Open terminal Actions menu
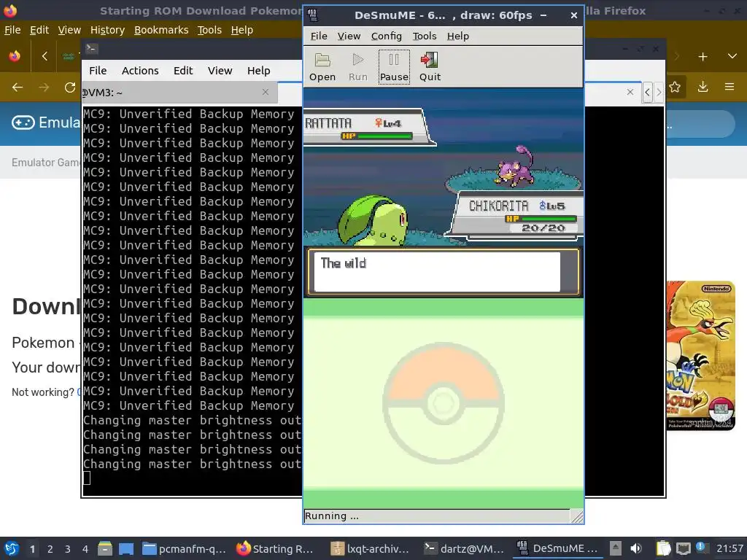This screenshot has width=747, height=560. (140, 71)
